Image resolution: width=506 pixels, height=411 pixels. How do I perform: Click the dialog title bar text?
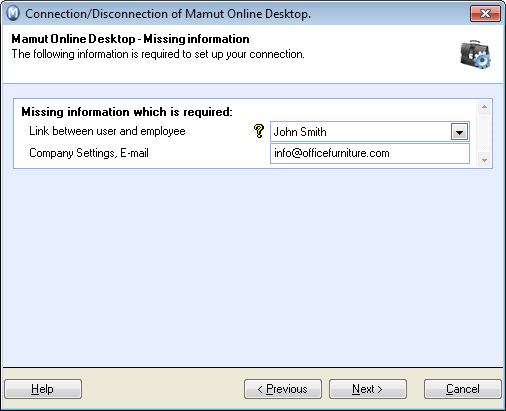coord(168,14)
